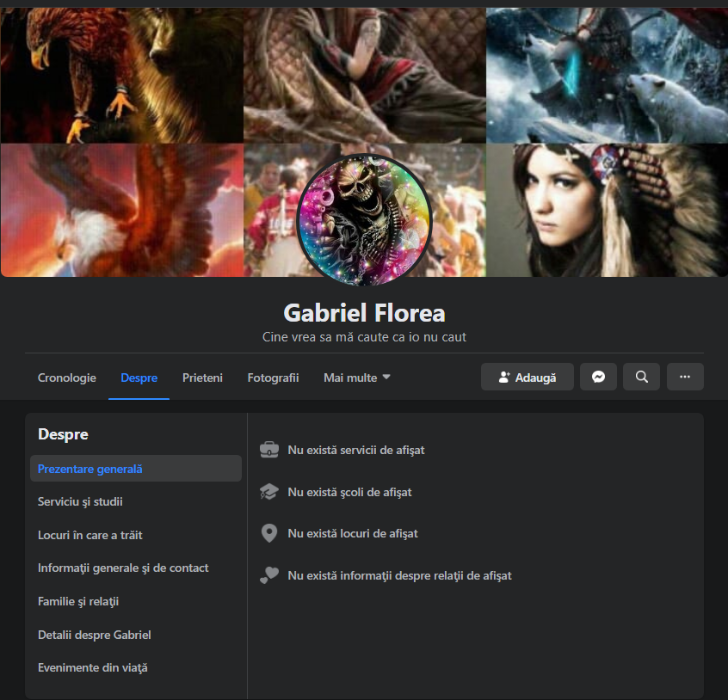Screen dimensions: 728x700
Task: Select the Despre tab
Action: [x=139, y=378]
